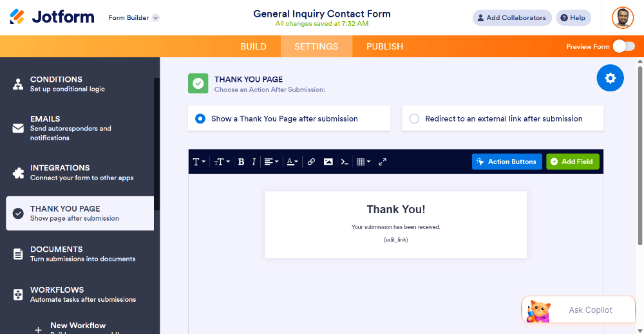Click the plus icon for New Workflow
This screenshot has width=644, height=334.
[38, 329]
